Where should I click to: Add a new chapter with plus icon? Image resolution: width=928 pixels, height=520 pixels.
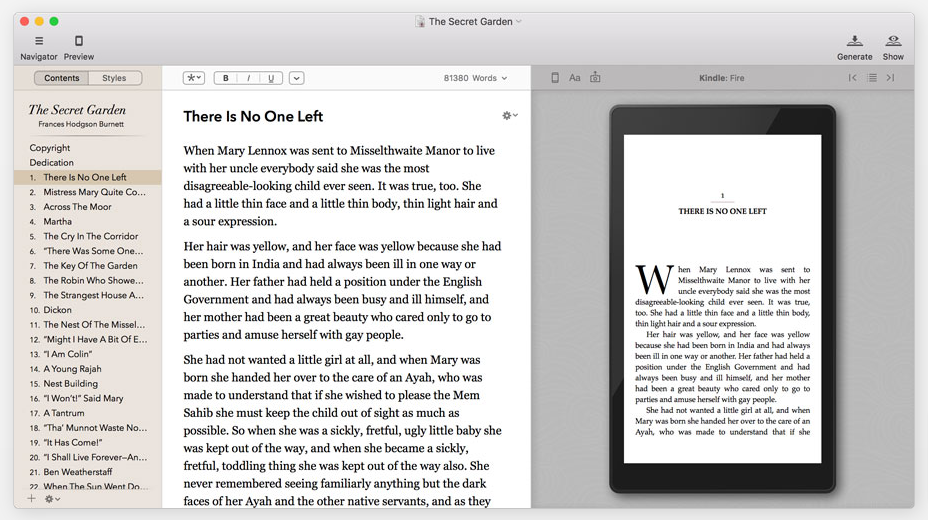point(31,499)
